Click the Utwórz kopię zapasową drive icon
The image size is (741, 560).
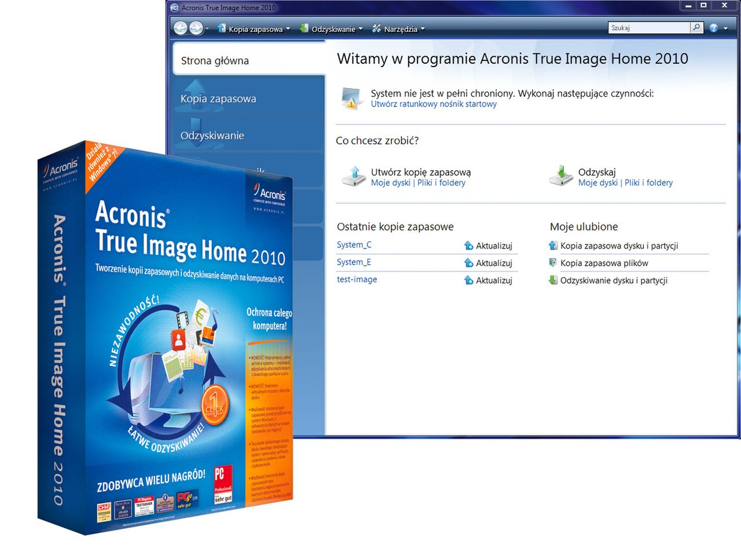[x=353, y=176]
